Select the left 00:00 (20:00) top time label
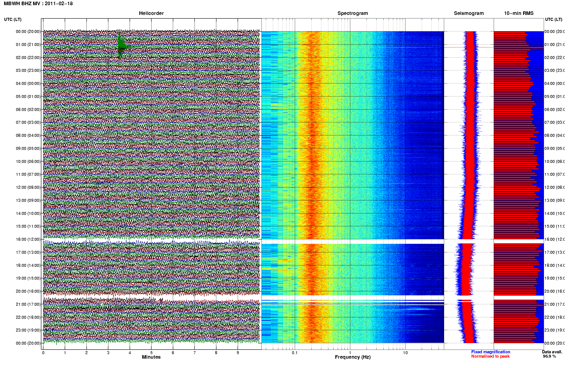The image size is (588, 368). click(28, 31)
